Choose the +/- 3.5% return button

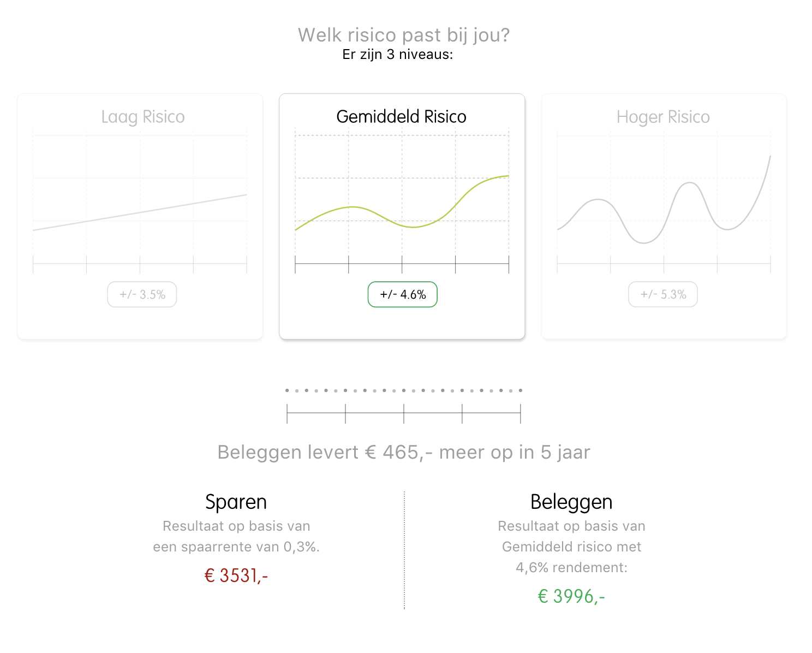[x=142, y=295]
